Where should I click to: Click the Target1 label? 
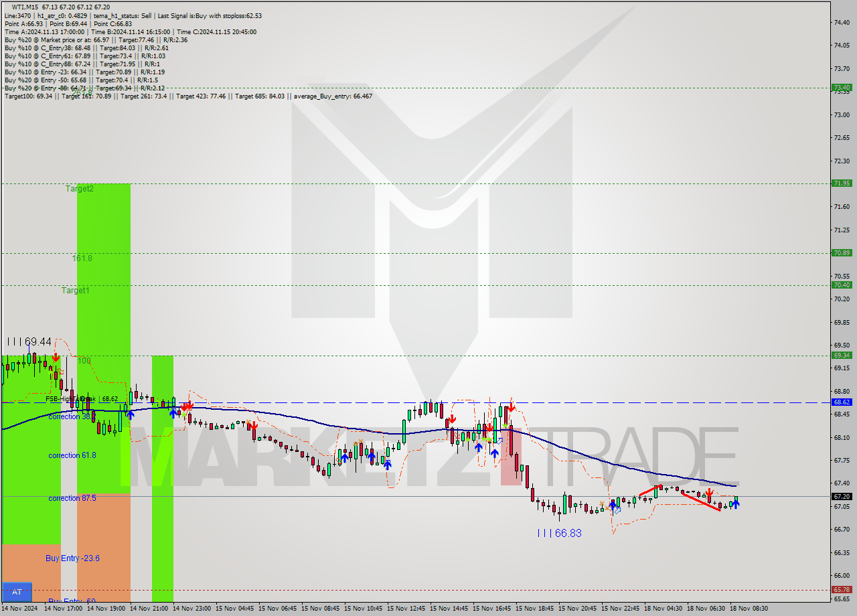[x=75, y=291]
